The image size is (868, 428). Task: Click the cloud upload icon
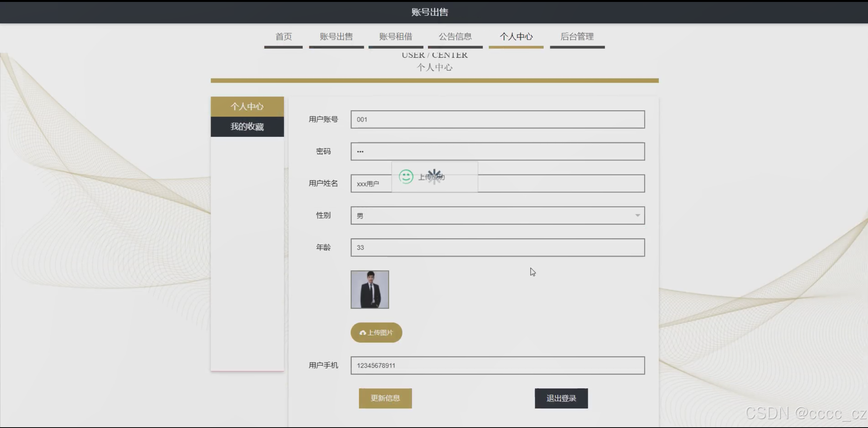(362, 333)
